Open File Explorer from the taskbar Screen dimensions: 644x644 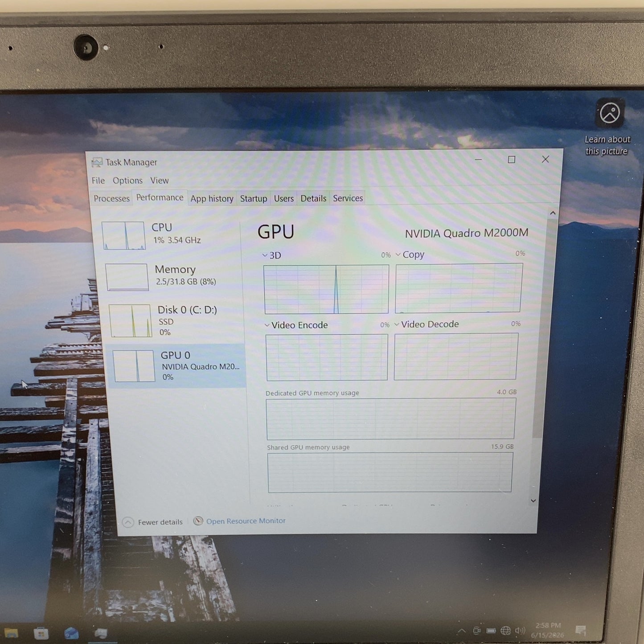click(11, 633)
